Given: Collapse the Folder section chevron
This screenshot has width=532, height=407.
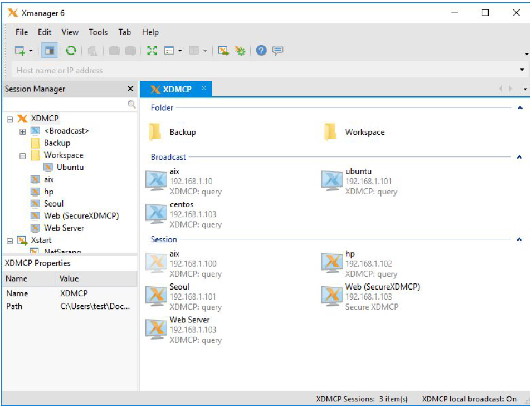Looking at the screenshot, I should 519,108.
